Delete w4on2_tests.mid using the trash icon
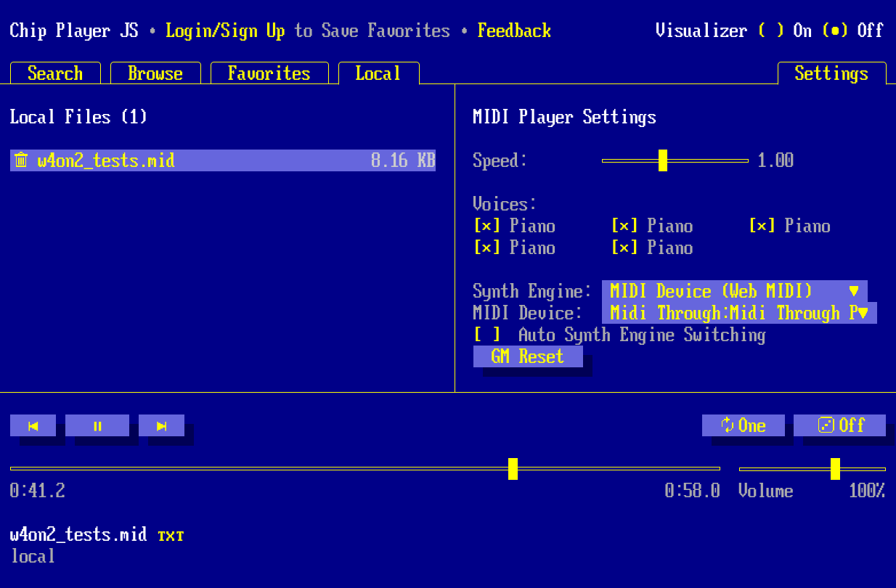This screenshot has width=896, height=588. [21, 160]
